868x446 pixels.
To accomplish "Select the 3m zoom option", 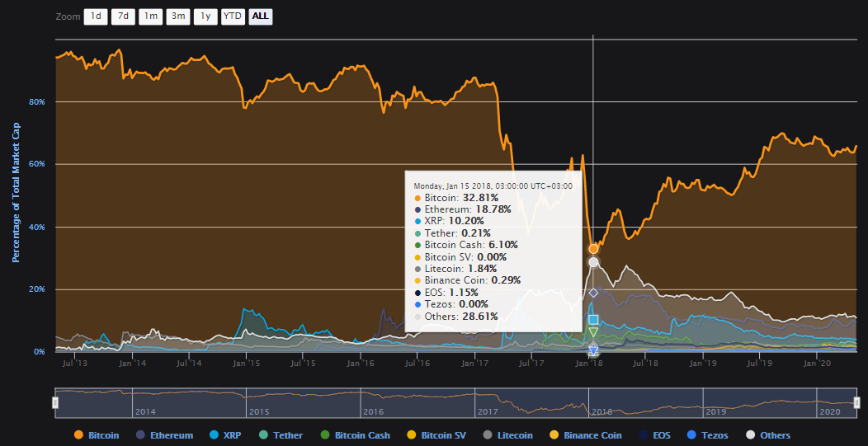I will coord(177,16).
